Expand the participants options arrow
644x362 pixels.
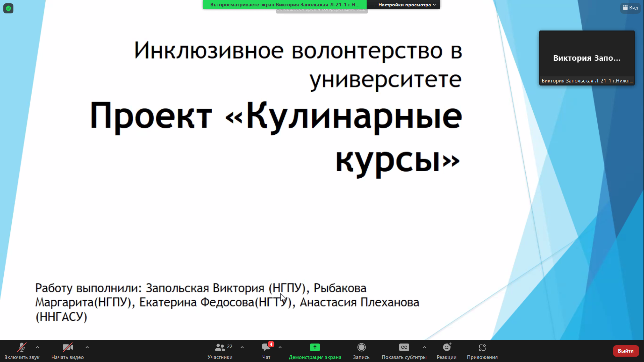pyautogui.click(x=242, y=347)
